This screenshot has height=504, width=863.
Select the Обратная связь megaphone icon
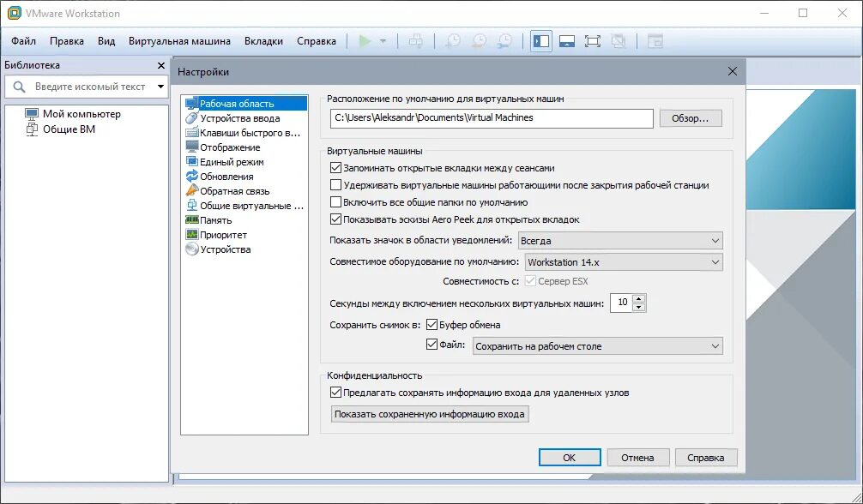pos(191,191)
